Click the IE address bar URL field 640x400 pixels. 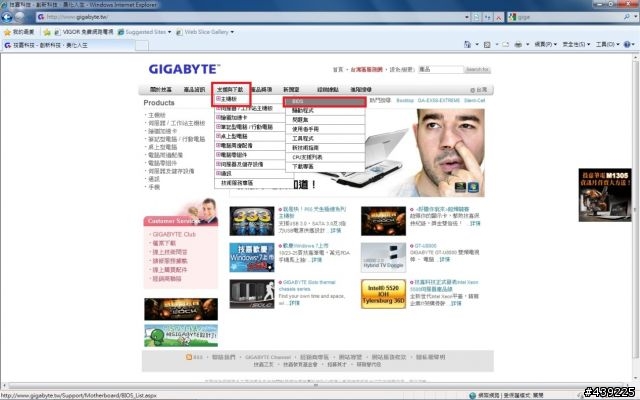250,17
